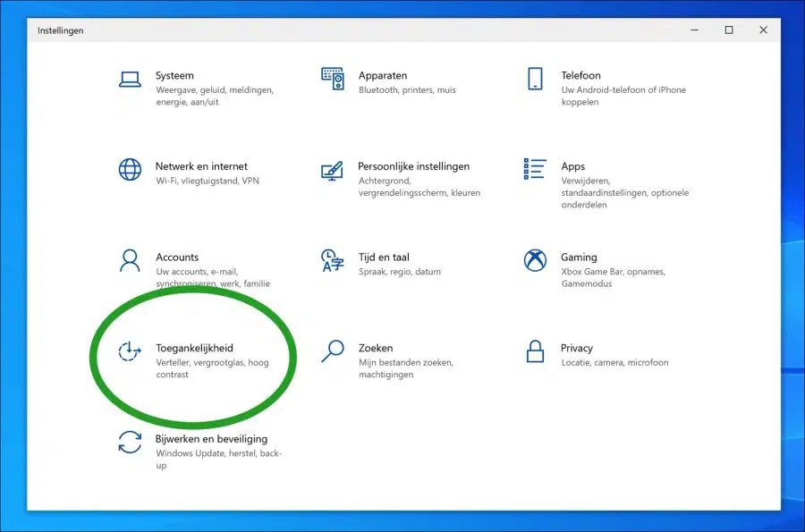This screenshot has width=805, height=532.
Task: Click 'Mijn bestanden zoeken, machtigingen' text
Action: point(405,368)
